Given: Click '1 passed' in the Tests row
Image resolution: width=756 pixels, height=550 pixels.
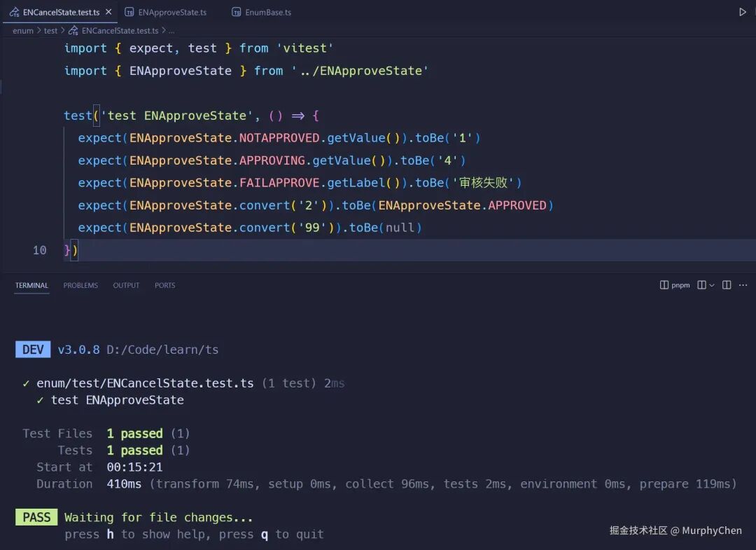Looking at the screenshot, I should [x=134, y=450].
